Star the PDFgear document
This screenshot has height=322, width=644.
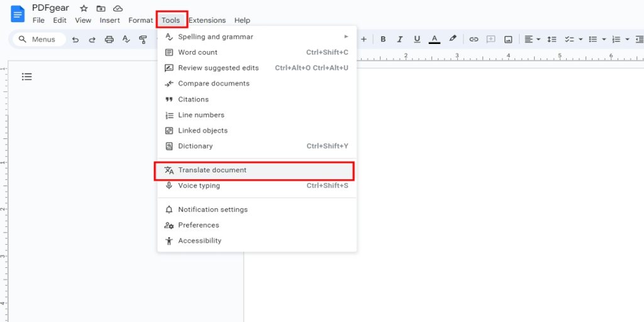pyautogui.click(x=84, y=8)
